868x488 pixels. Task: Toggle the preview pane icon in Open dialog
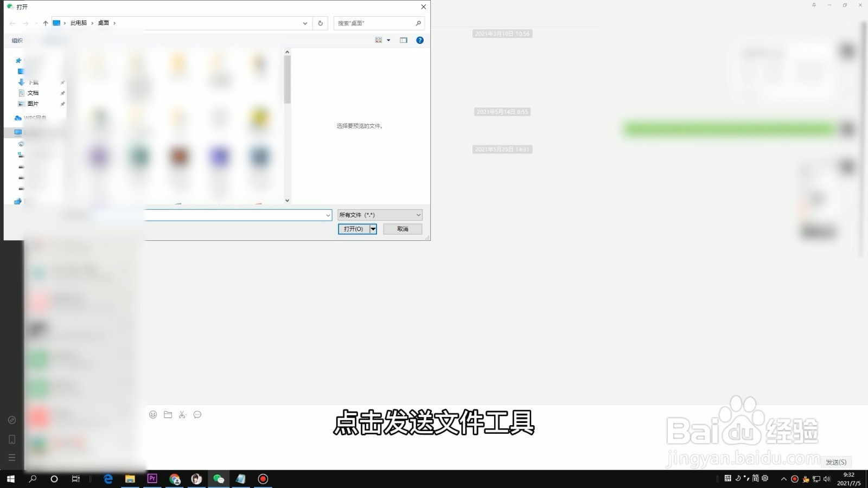point(404,40)
